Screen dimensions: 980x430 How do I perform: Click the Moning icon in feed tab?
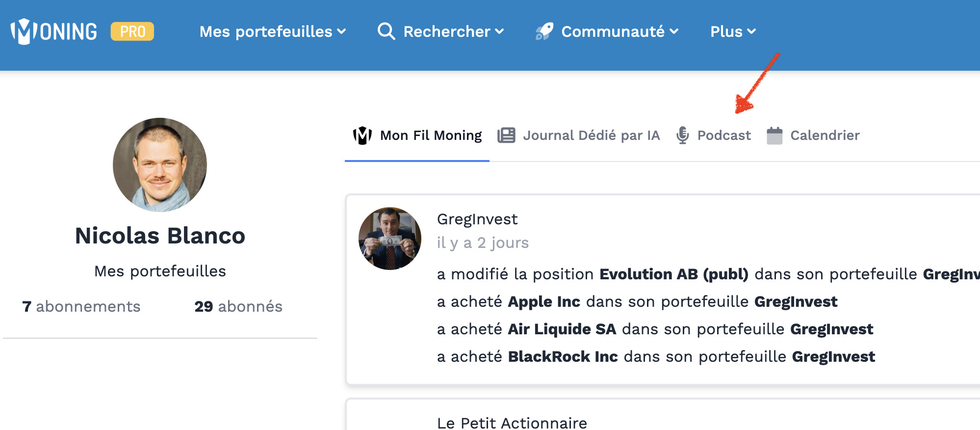pyautogui.click(x=362, y=135)
